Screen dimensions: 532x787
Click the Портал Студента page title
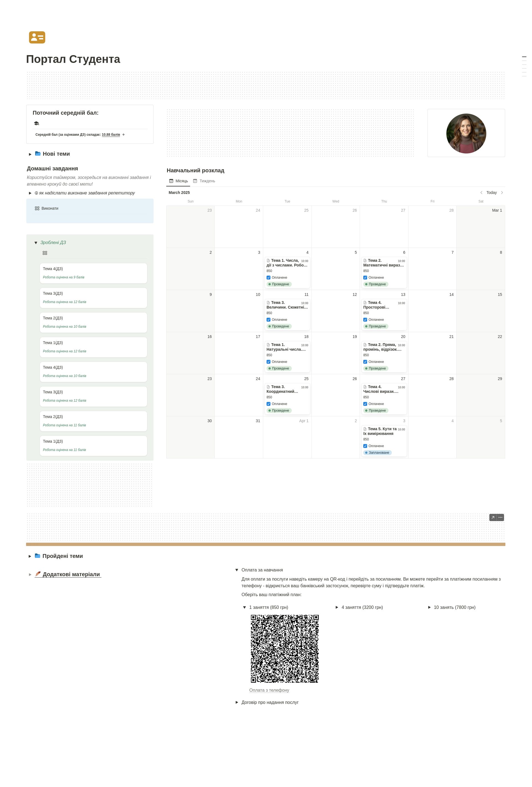(x=73, y=59)
